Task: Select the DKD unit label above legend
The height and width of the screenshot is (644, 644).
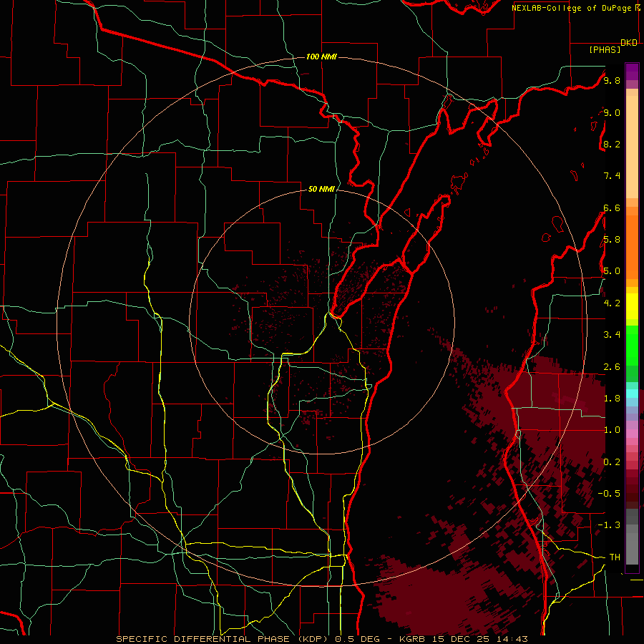Action: [629, 43]
